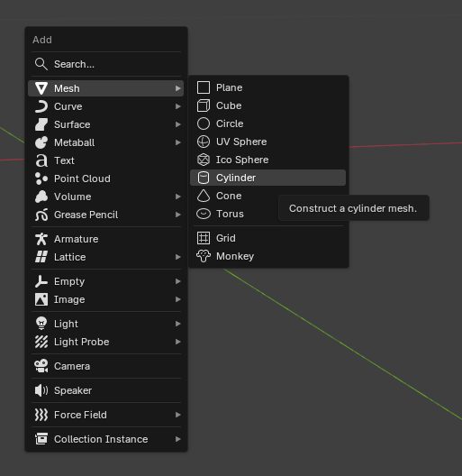Choose the Camera menu entry
Viewport: 462px width, 476px height.
(x=106, y=366)
